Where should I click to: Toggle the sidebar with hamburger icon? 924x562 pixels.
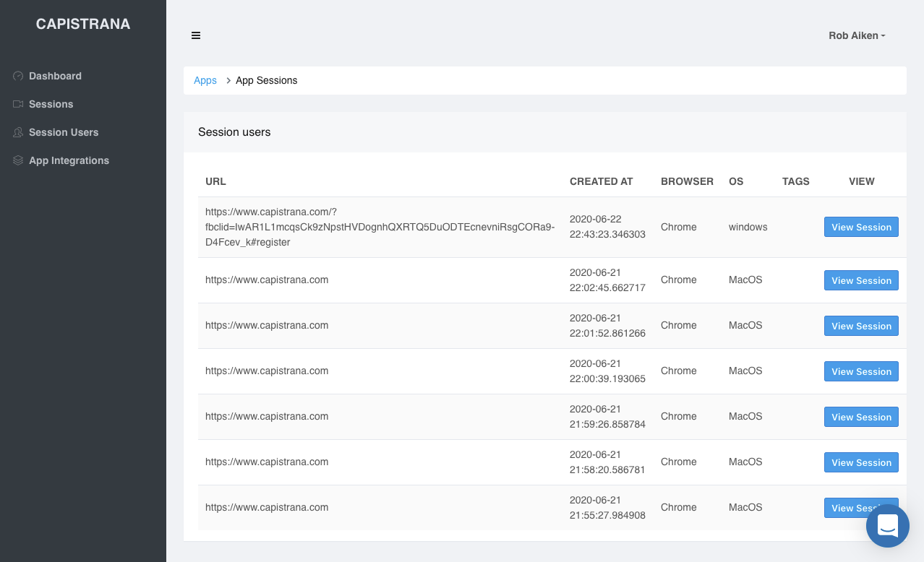tap(196, 35)
